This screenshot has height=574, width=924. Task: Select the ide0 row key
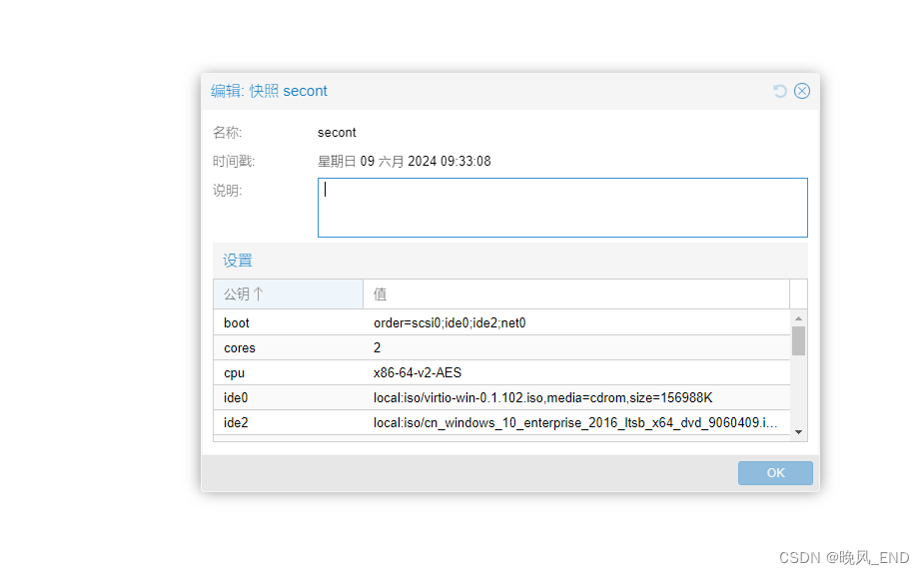coord(236,398)
